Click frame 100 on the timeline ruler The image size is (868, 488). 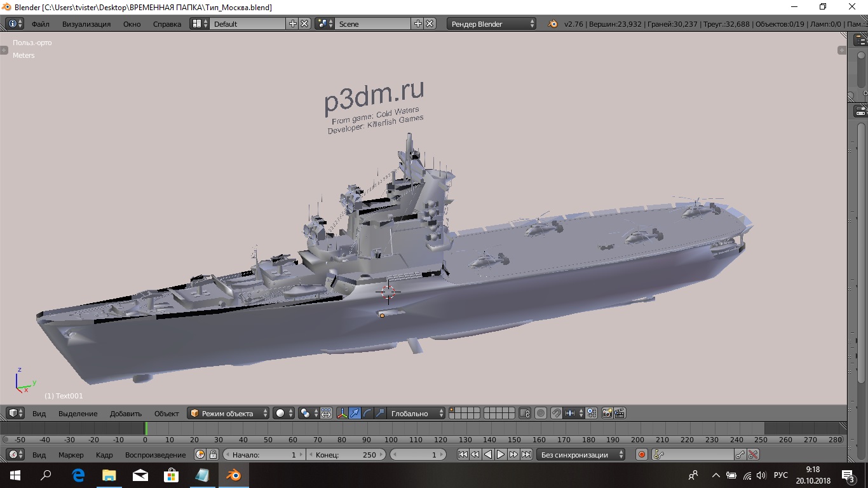click(391, 440)
